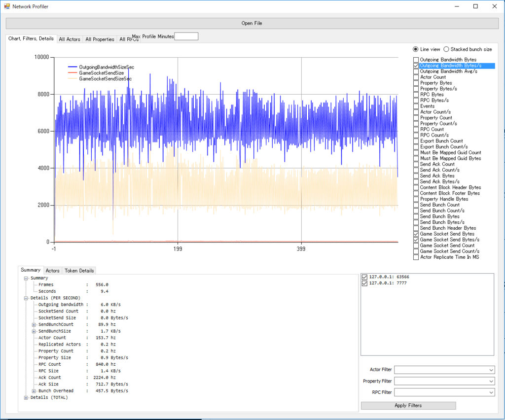
Task: Click GameSocketSendSize red legend swatch
Action: [73, 73]
